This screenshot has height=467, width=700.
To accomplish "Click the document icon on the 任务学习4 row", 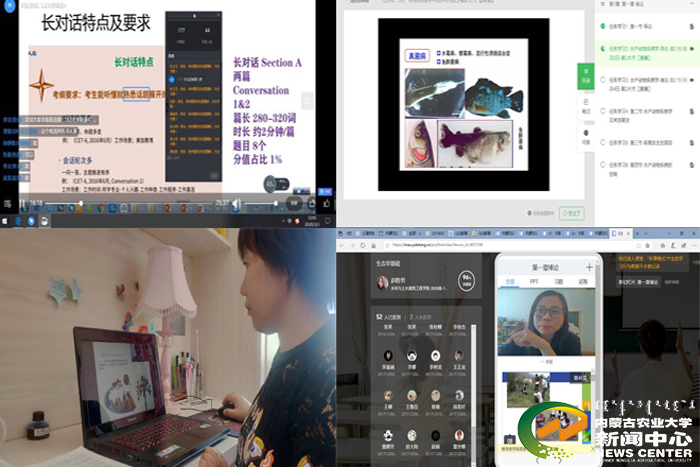I will pos(692,111).
